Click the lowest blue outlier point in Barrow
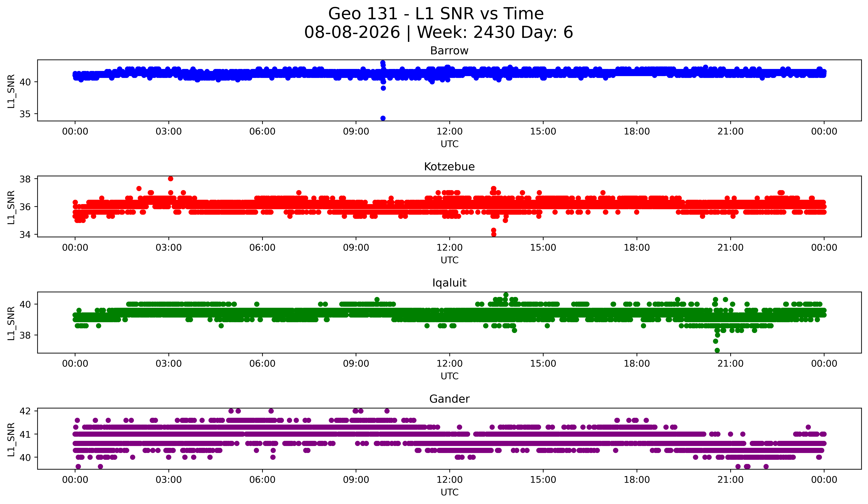 383,118
